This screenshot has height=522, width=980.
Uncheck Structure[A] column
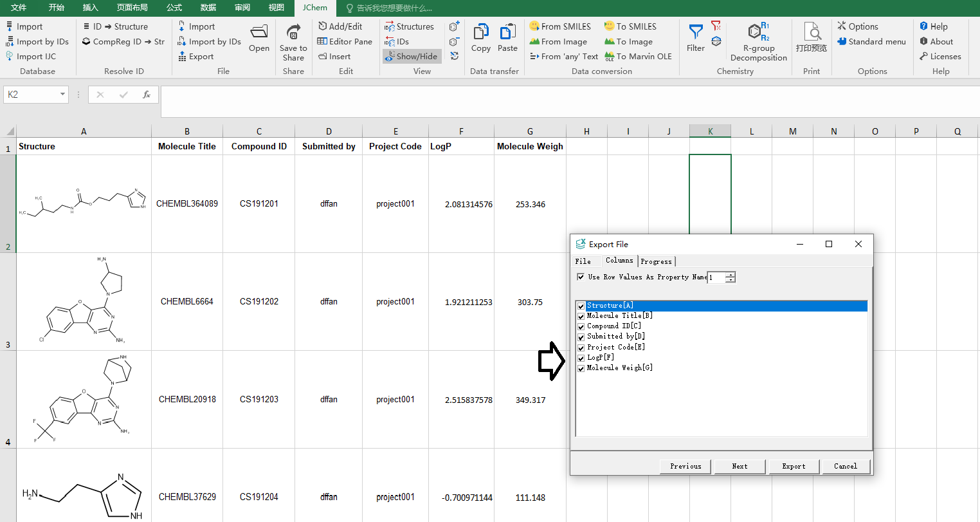pos(581,306)
